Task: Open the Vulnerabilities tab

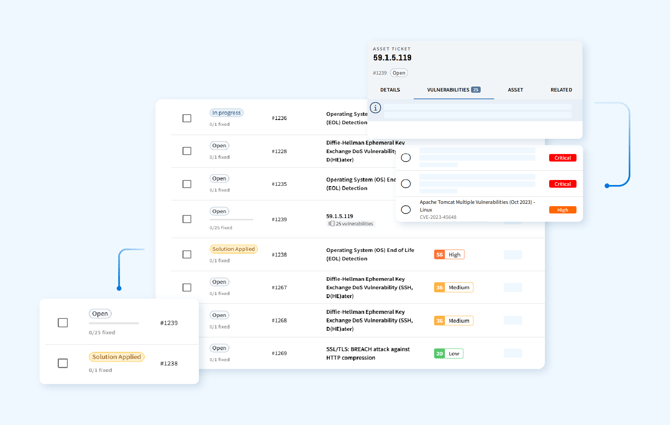Action: 453,90
